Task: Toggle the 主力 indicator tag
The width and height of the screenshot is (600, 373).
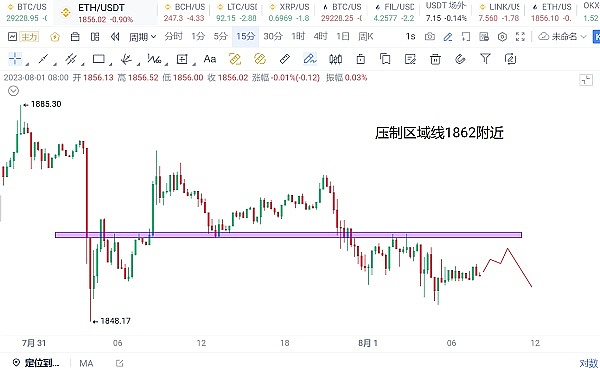Action: [x=29, y=37]
